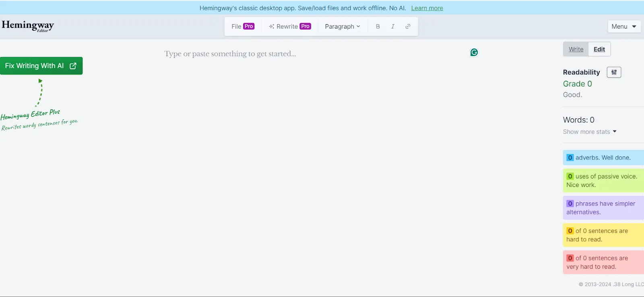Open the Rewrite Pro tool
The image size is (644, 297).
point(290,26)
